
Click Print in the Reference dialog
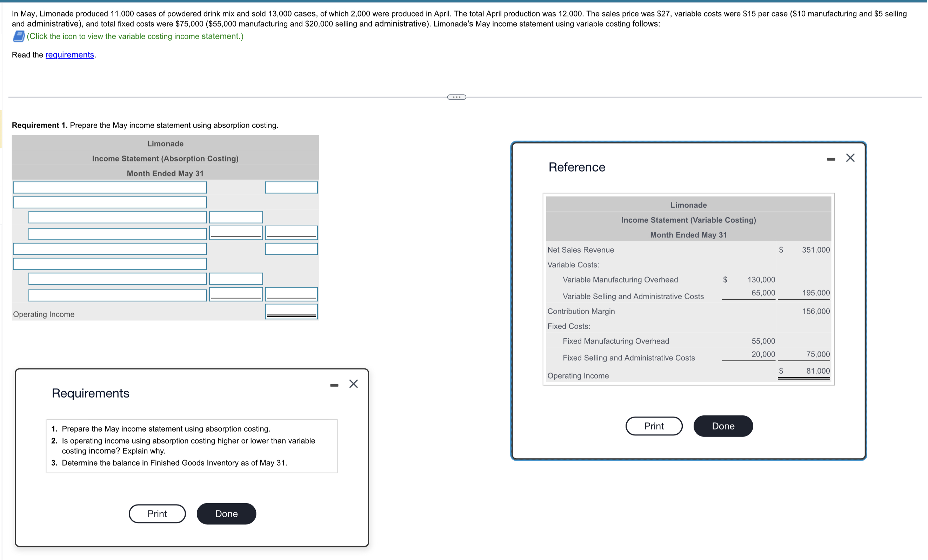(653, 426)
